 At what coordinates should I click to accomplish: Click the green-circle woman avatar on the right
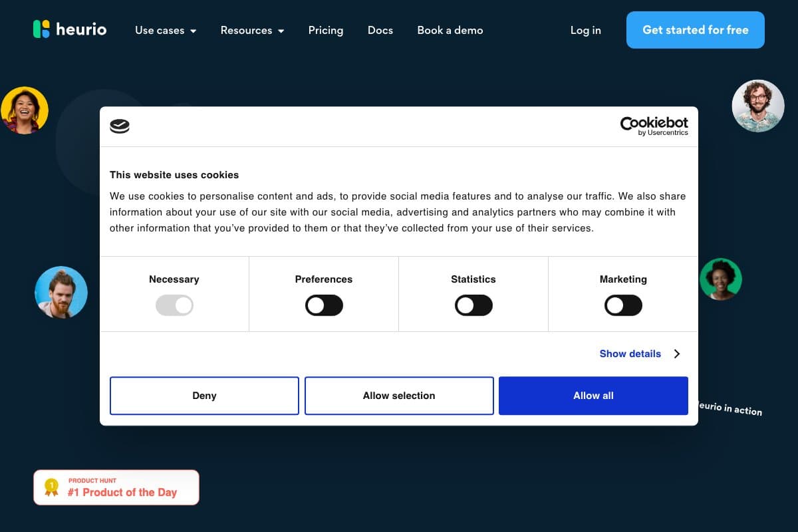721,279
